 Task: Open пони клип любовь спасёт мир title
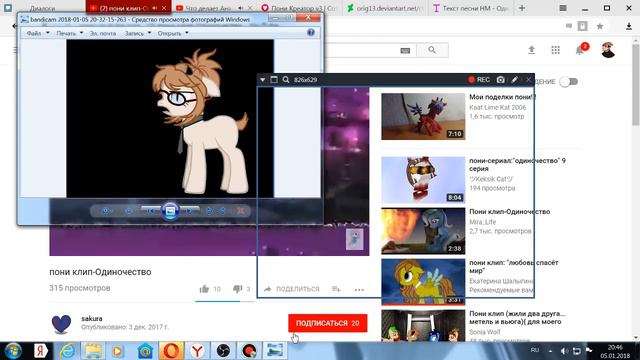coord(513,267)
